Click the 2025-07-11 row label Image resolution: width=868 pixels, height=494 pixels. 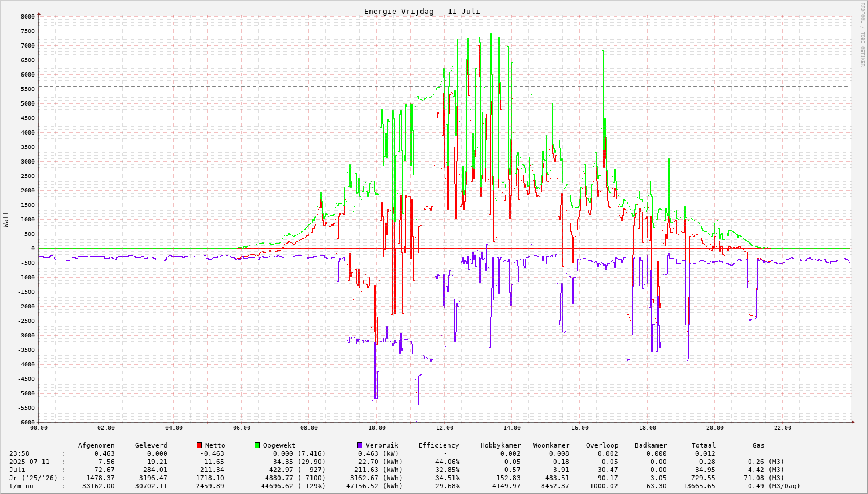(x=29, y=462)
